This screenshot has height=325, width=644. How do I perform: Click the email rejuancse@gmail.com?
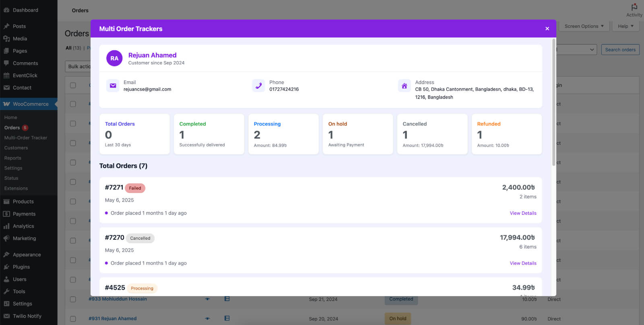pyautogui.click(x=147, y=89)
